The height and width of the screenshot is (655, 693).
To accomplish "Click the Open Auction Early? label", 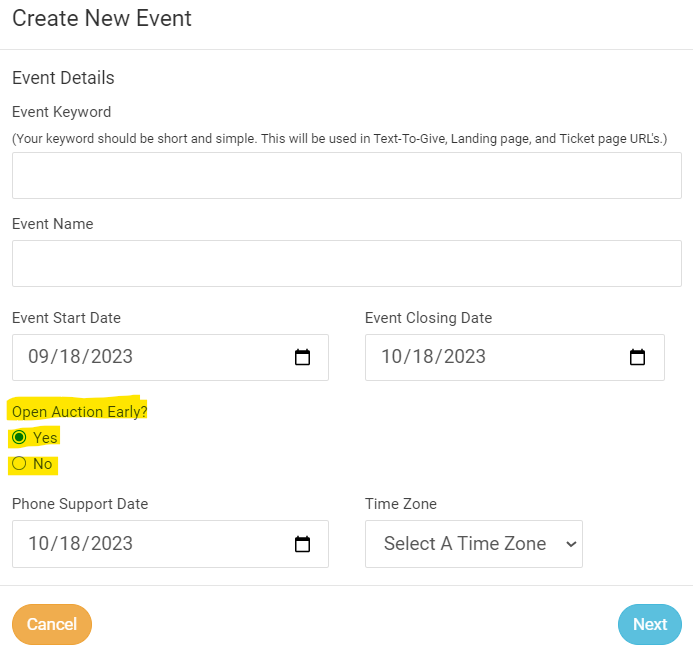I will pyautogui.click(x=77, y=411).
